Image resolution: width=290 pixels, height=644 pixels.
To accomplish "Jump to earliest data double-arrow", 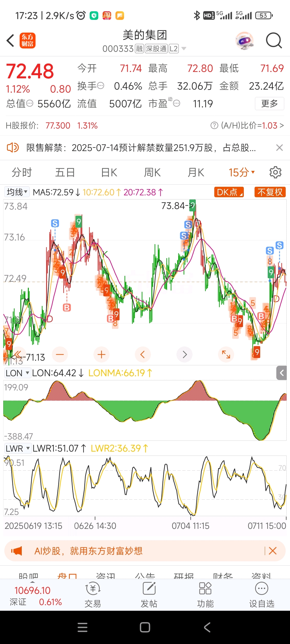I will [x=18, y=354].
